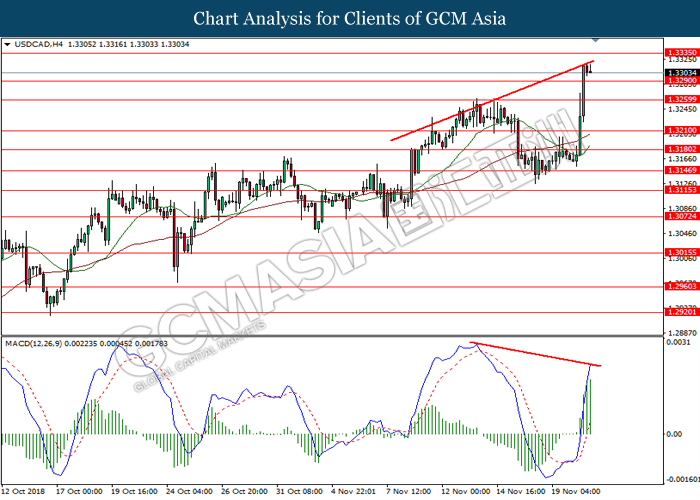Click the 7 Nov 12:00 time label
The image size is (700, 500).
(409, 492)
